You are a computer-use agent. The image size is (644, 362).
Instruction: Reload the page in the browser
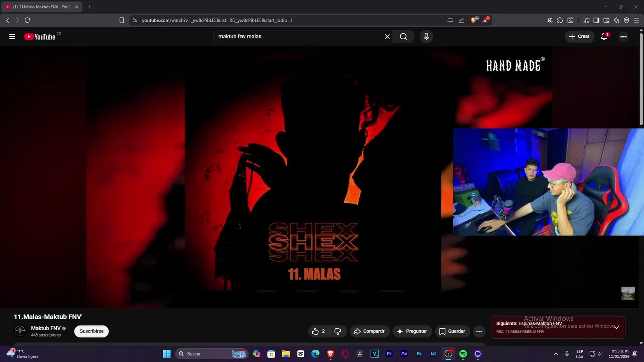coord(27,20)
